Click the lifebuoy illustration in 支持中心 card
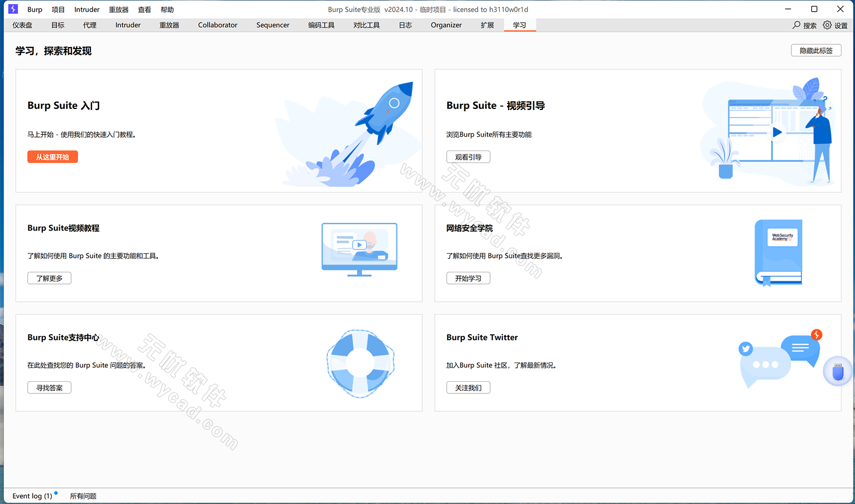The width and height of the screenshot is (855, 504). (x=360, y=363)
